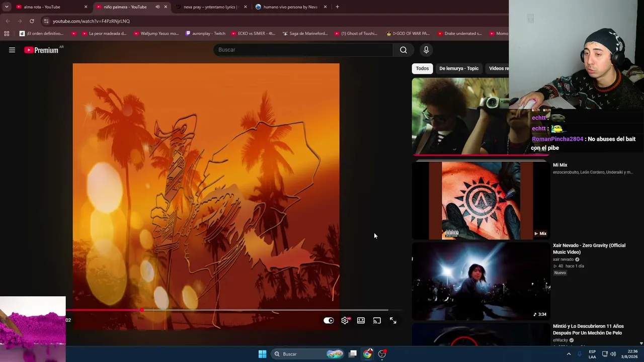Image resolution: width=644 pixels, height=362 pixels.
Task: Open the Drake underrated bookmark
Action: click(x=459, y=34)
